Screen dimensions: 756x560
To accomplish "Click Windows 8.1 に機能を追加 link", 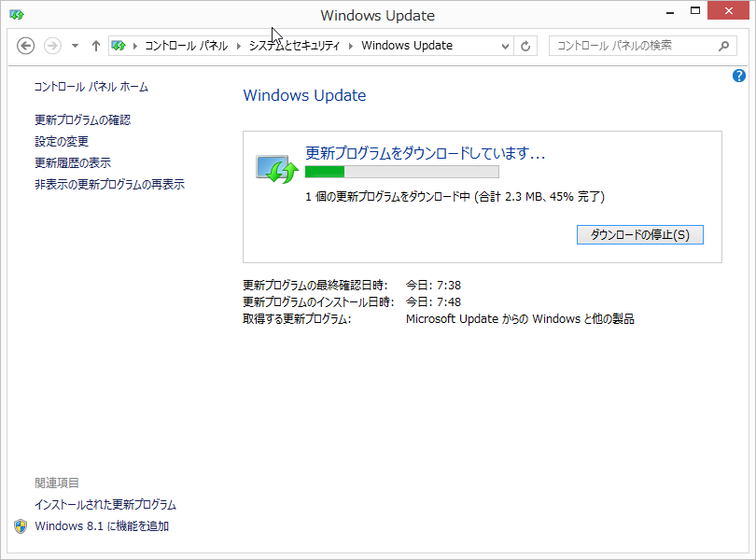I will 102,526.
